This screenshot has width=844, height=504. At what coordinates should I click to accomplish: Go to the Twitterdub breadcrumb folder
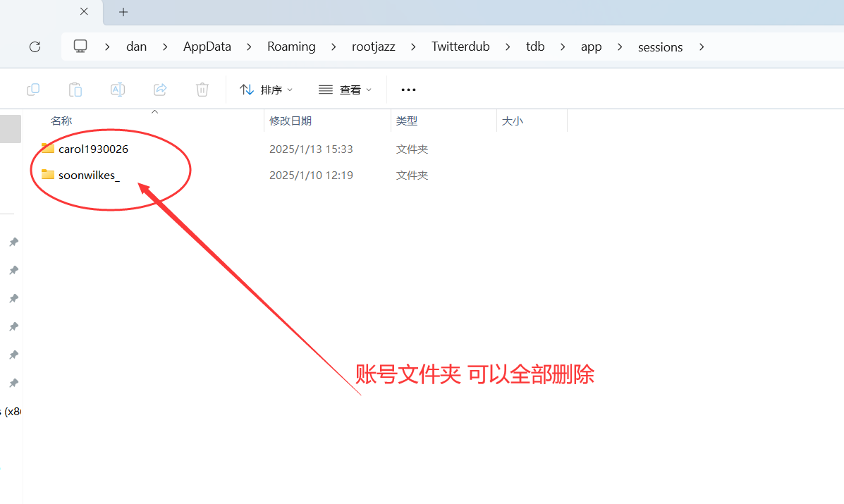coord(460,47)
